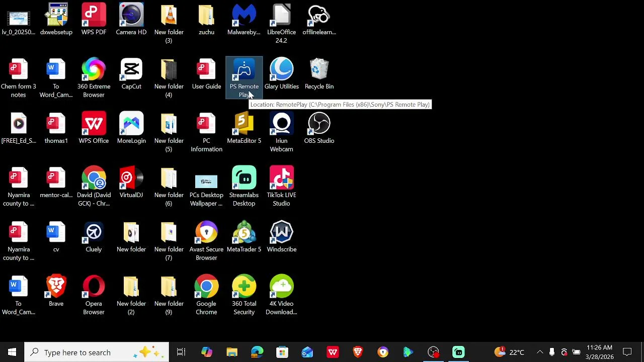This screenshot has width=644, height=362.
Task: Open the notification center
Action: coord(627,352)
